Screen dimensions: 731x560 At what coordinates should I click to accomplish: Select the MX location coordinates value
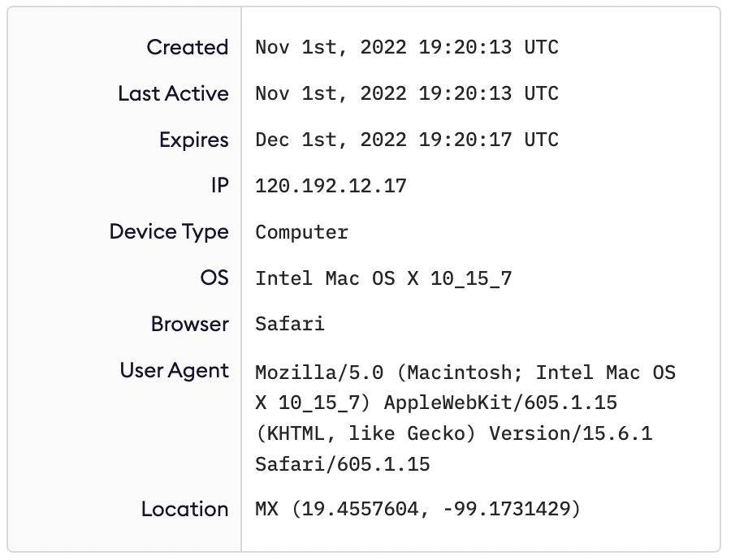click(417, 510)
